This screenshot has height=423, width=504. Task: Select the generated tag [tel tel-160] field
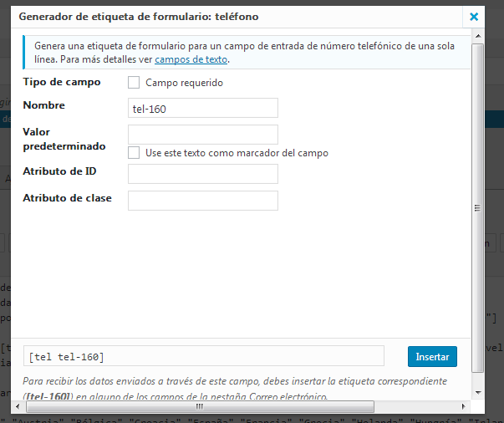(x=204, y=356)
